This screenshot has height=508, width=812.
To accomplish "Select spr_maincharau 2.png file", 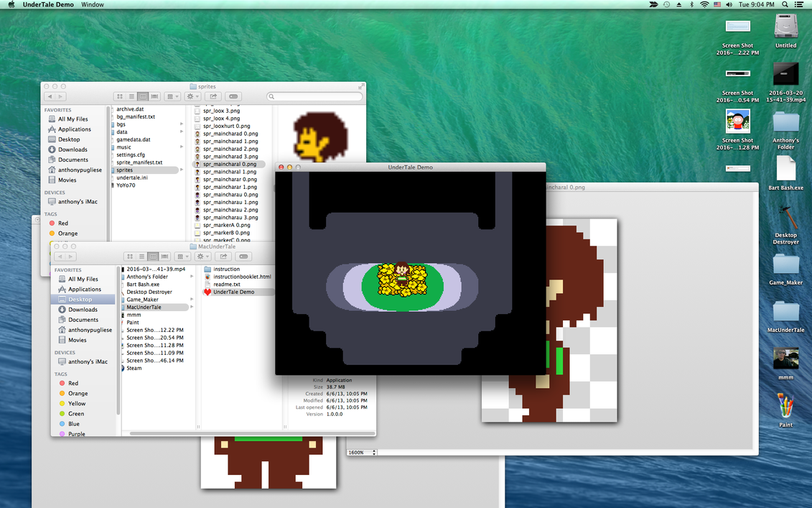I will click(230, 210).
